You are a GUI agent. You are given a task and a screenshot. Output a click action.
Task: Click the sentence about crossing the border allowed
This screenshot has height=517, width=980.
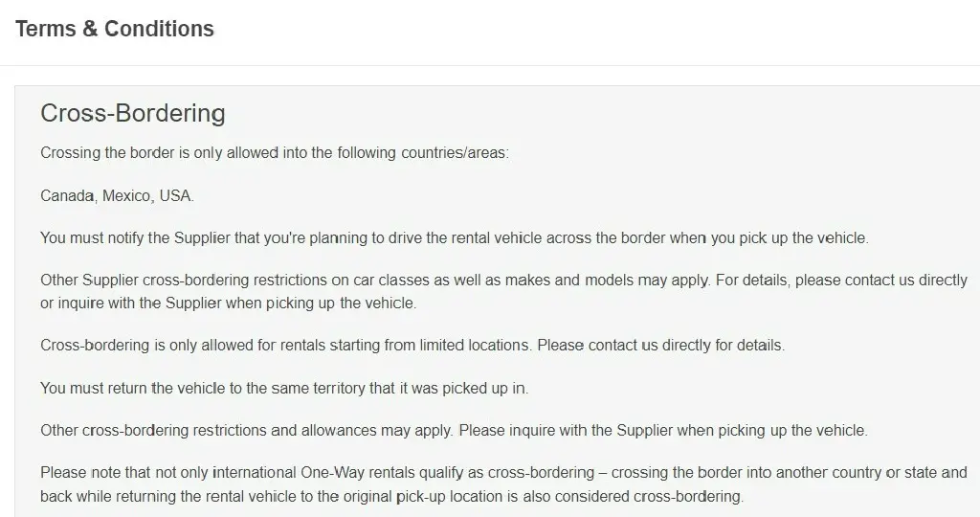pos(275,153)
